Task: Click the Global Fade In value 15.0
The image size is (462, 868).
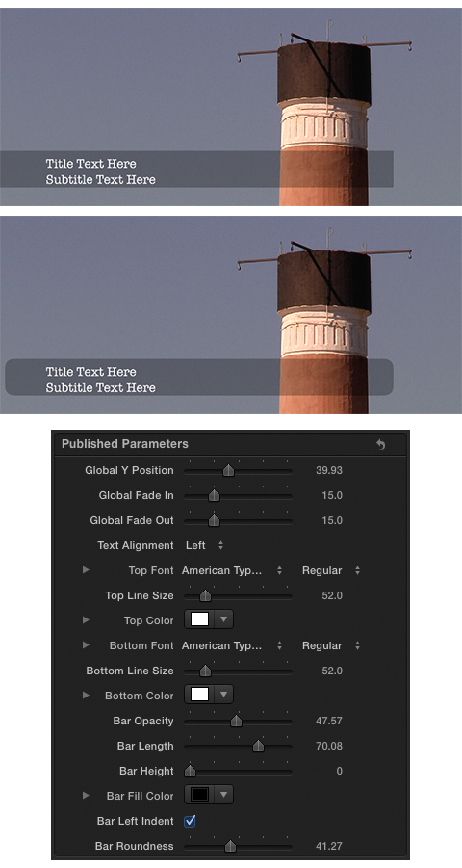Action: (332, 495)
